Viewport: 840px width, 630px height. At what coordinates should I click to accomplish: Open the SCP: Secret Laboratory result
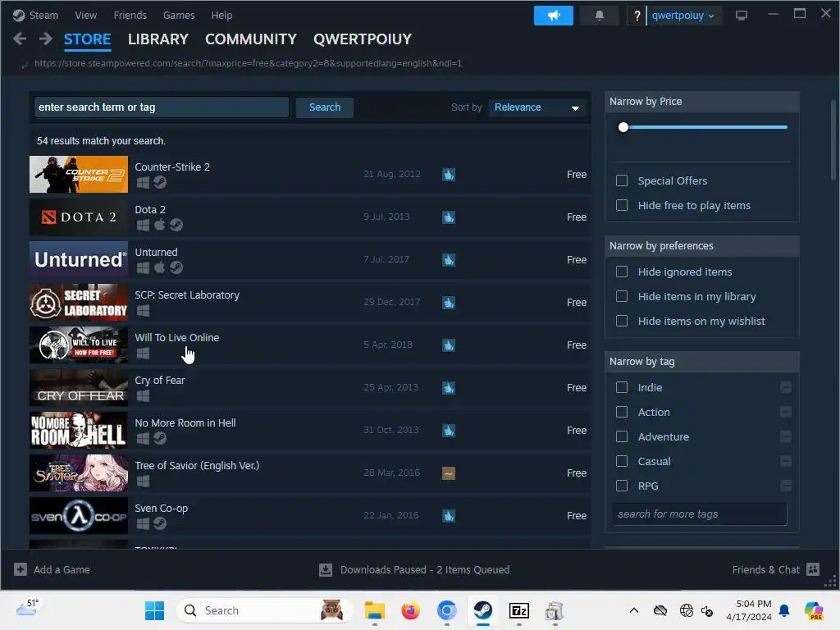pyautogui.click(x=310, y=302)
